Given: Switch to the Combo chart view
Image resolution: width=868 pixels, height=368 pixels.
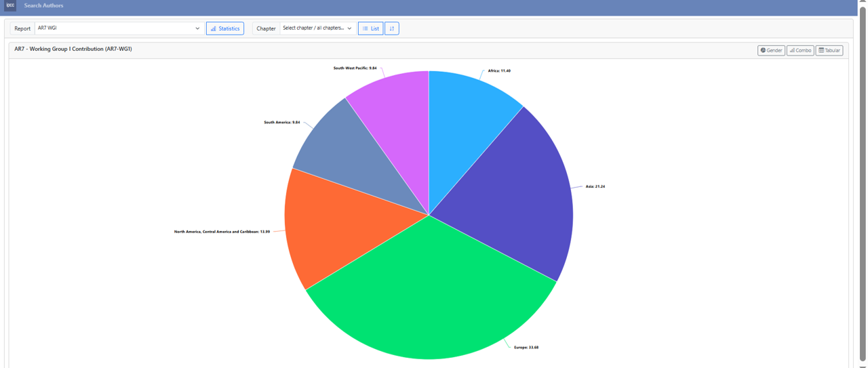Looking at the screenshot, I should 800,50.
